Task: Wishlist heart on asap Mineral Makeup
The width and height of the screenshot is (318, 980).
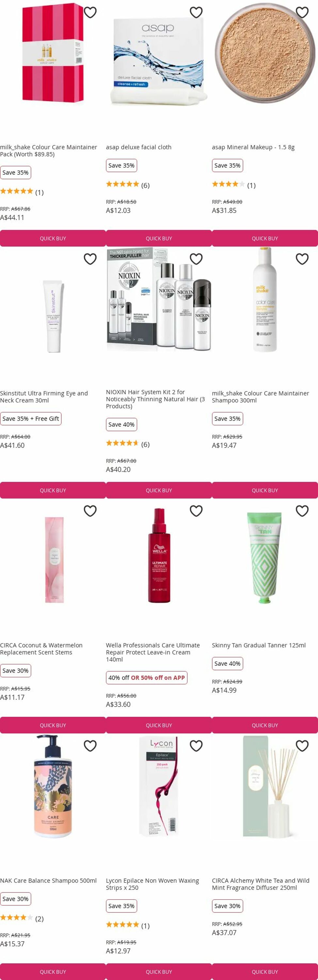Action: 302,12
